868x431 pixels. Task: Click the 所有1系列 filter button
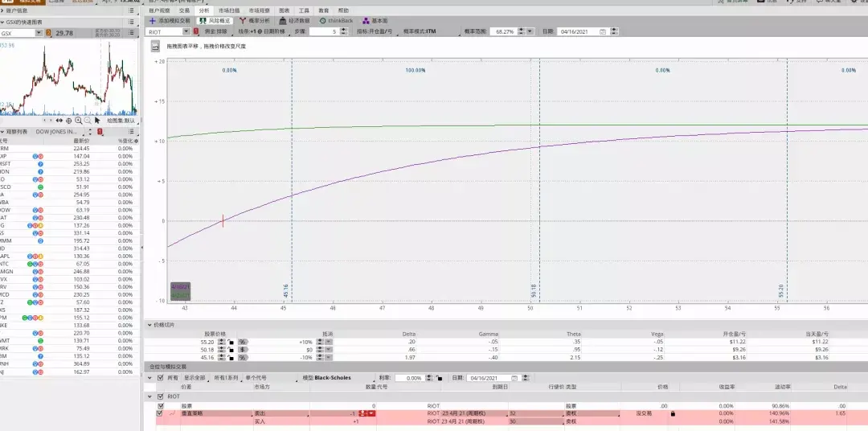point(228,378)
